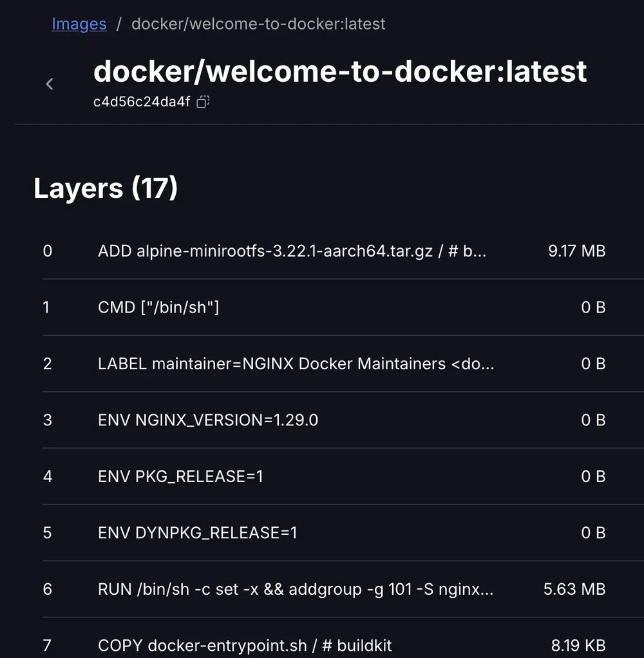The image size is (644, 658).
Task: Select layer 2 LABEL maintainer row
Action: click(x=343, y=363)
